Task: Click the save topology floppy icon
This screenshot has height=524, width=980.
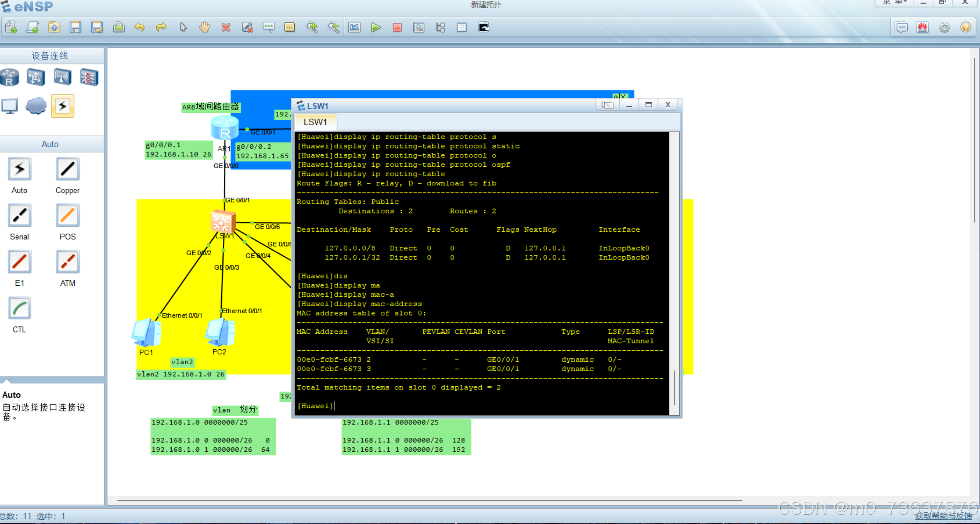Action: 75,27
